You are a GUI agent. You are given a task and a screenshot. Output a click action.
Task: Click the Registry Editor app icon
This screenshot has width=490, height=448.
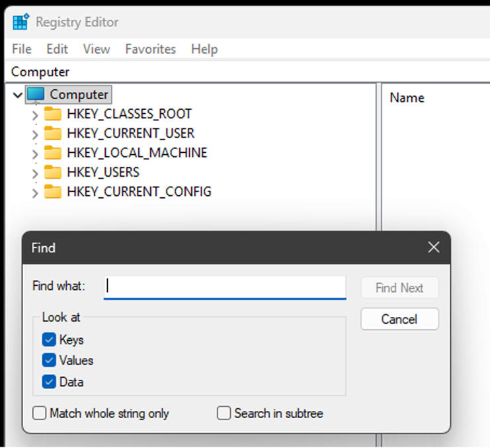click(21, 22)
